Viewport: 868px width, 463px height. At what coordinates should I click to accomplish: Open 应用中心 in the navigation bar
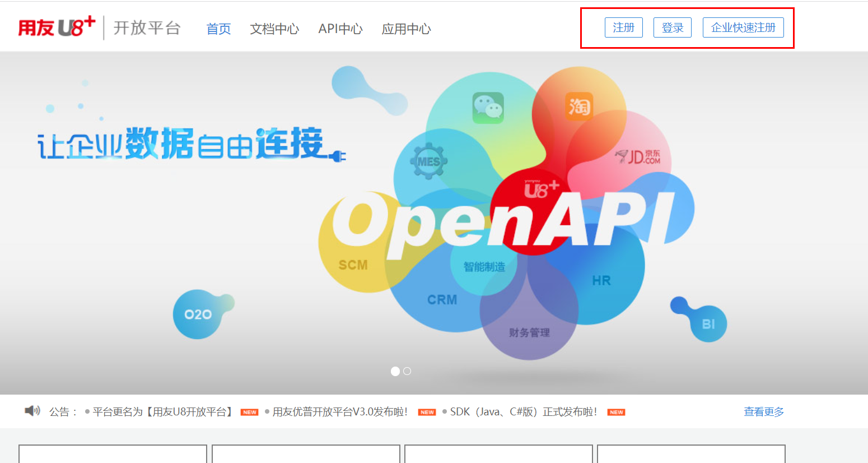click(406, 29)
